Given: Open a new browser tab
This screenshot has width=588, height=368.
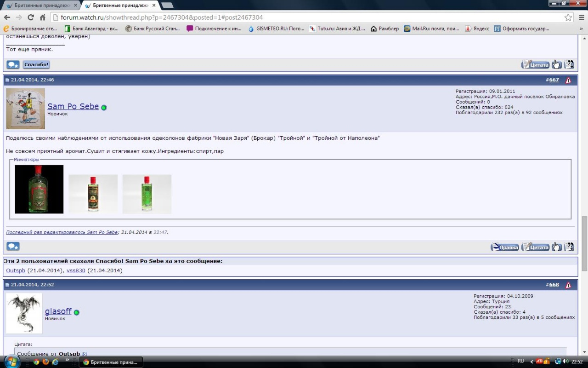Looking at the screenshot, I should click(167, 6).
